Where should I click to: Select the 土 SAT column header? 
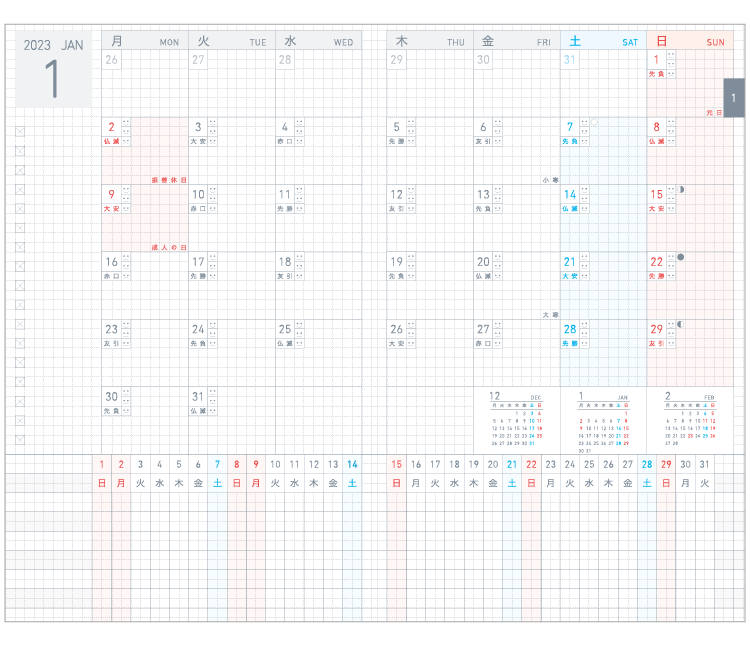click(x=602, y=41)
